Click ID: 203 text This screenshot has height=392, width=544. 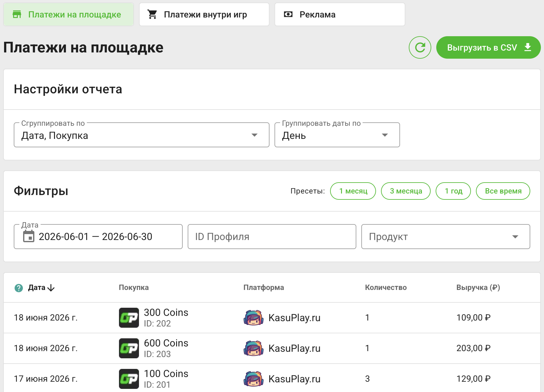(157, 354)
